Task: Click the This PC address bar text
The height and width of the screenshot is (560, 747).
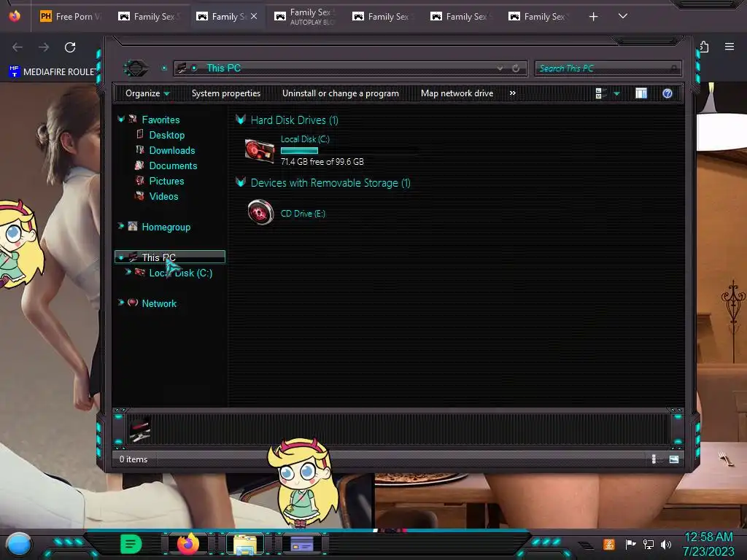Action: (223, 68)
